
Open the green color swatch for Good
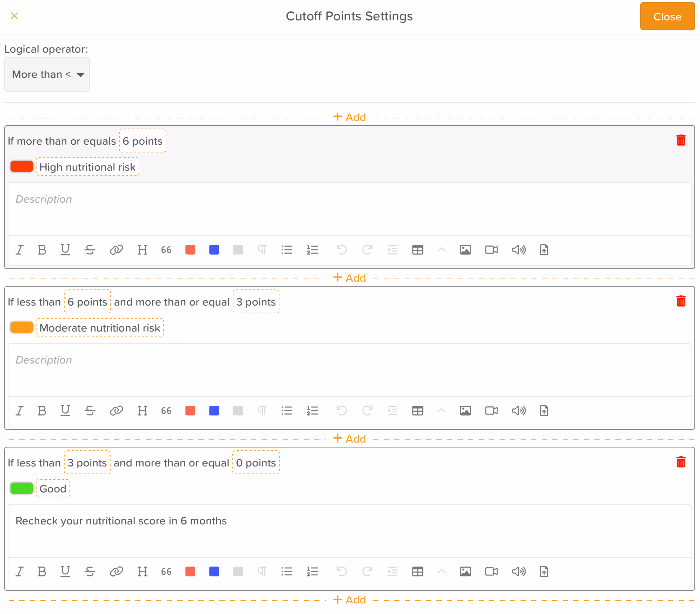(22, 488)
